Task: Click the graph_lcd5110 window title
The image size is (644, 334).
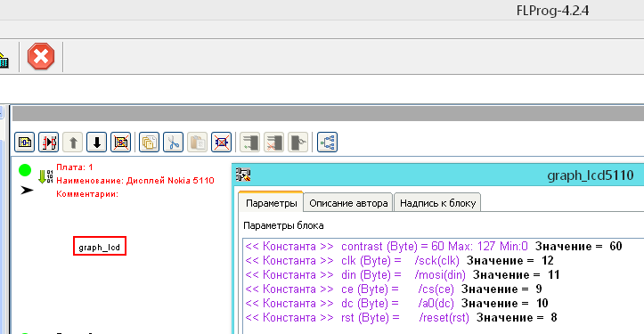Action: [x=591, y=175]
